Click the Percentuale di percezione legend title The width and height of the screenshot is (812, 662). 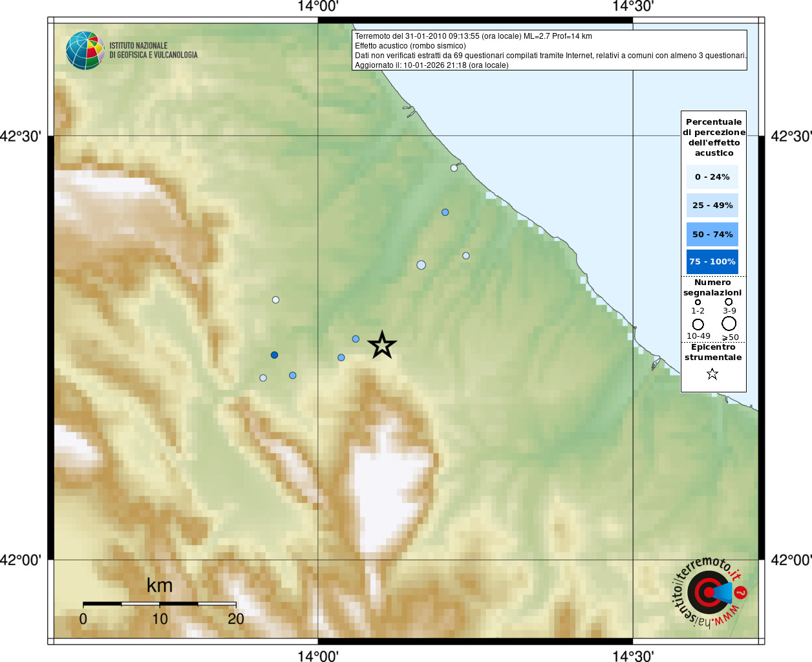(714, 137)
